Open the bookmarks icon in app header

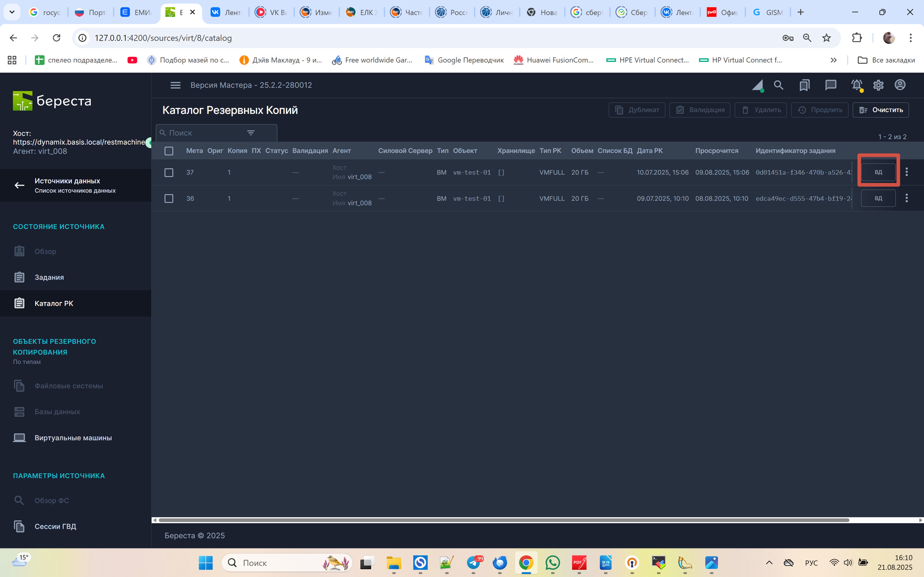point(804,85)
